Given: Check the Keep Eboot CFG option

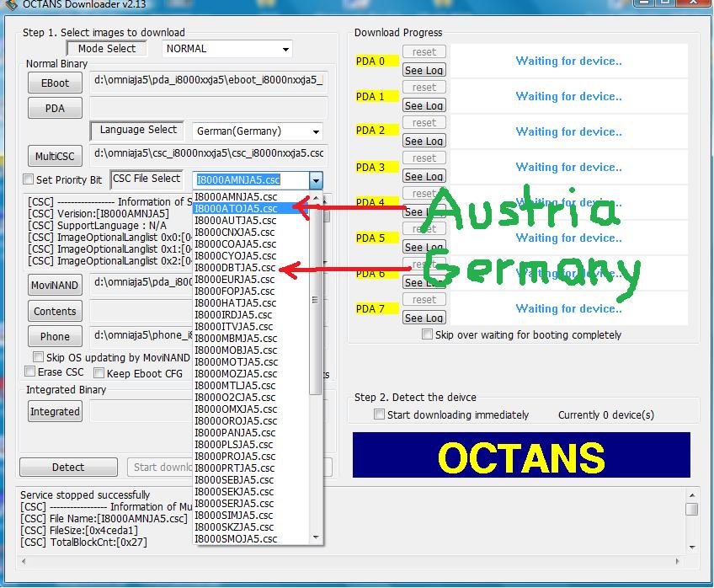Looking at the screenshot, I should pyautogui.click(x=99, y=373).
